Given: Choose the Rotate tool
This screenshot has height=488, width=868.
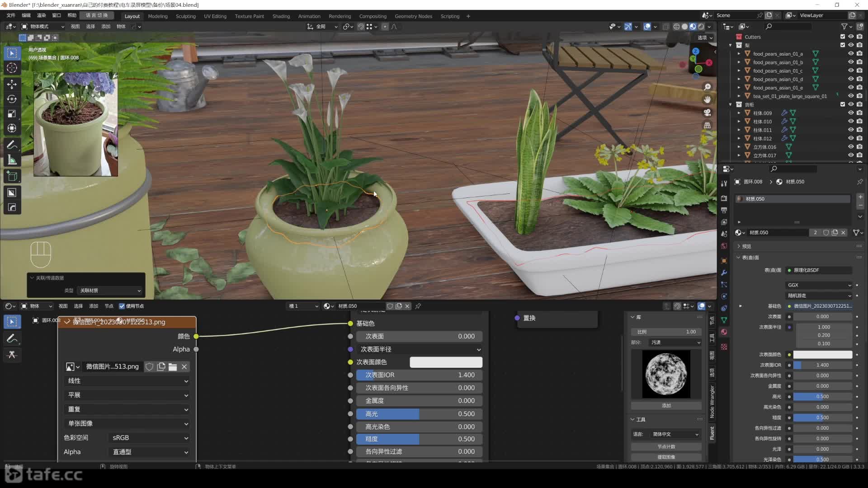Looking at the screenshot, I should (x=12, y=99).
